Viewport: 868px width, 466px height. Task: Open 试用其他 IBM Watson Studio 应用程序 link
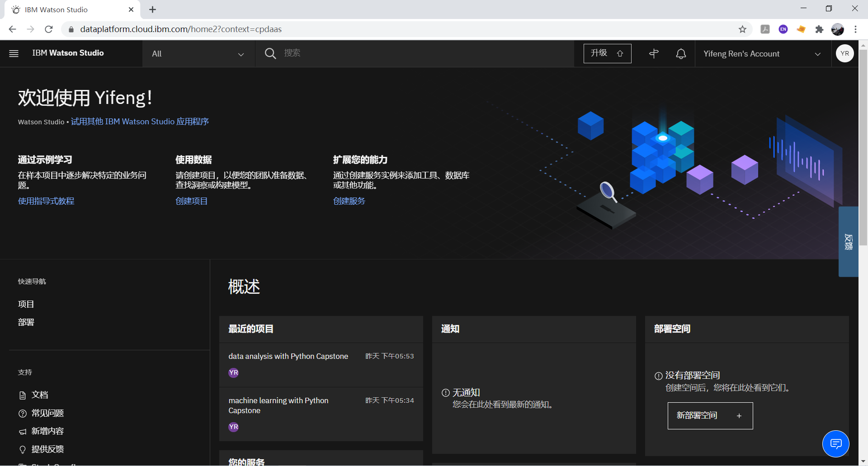coord(140,122)
